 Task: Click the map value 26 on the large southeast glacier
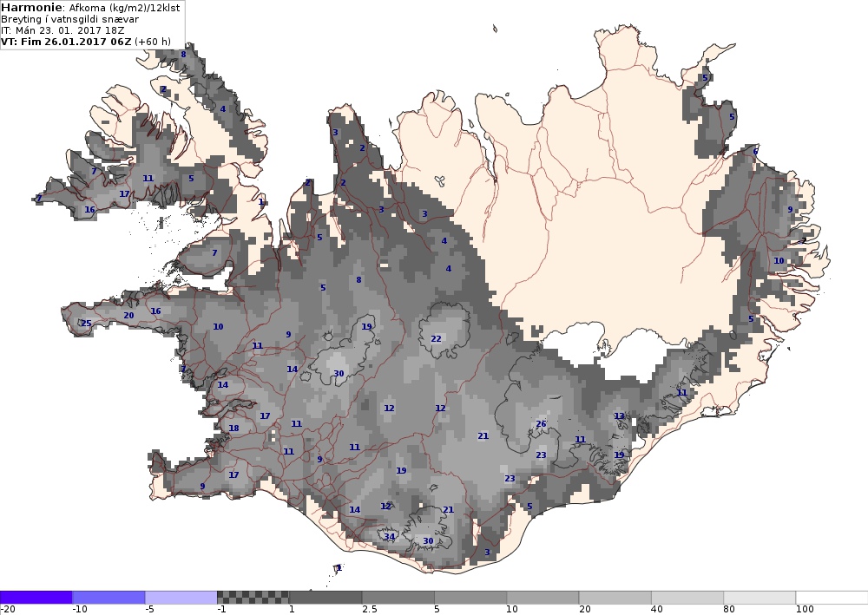tap(541, 424)
